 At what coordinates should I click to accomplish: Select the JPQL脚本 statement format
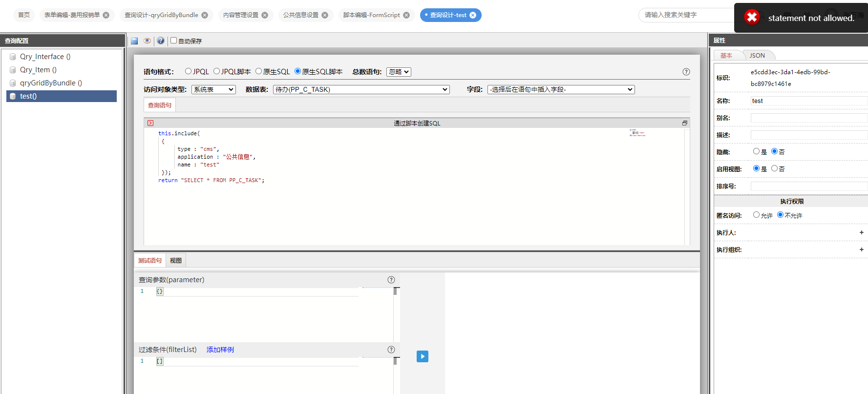pyautogui.click(x=216, y=71)
